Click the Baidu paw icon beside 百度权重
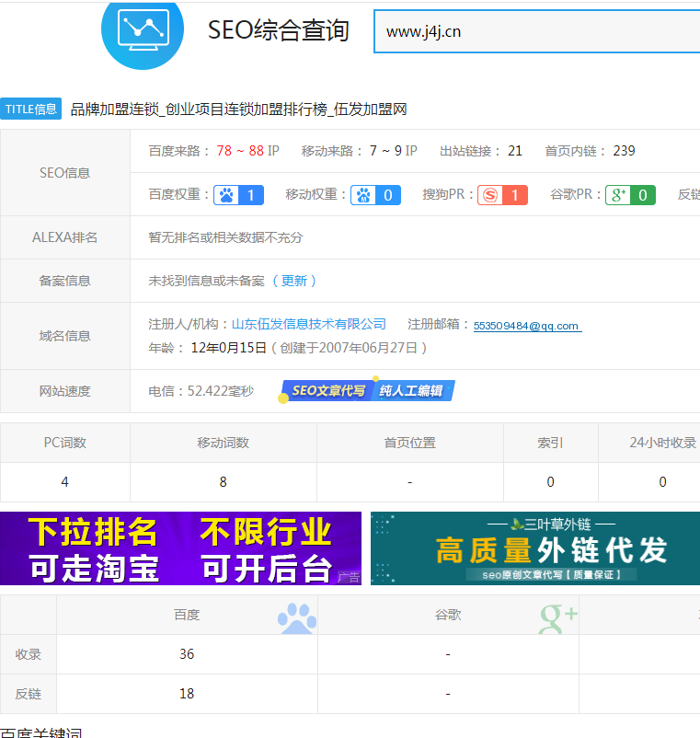Viewport: 700px width, 738px height. pos(226,195)
